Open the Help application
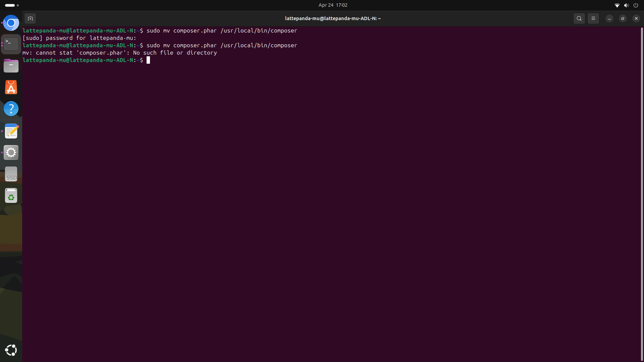644x362 pixels. click(x=11, y=109)
